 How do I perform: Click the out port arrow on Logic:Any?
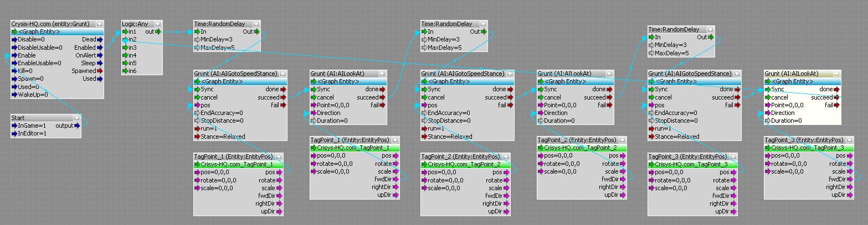(x=158, y=32)
